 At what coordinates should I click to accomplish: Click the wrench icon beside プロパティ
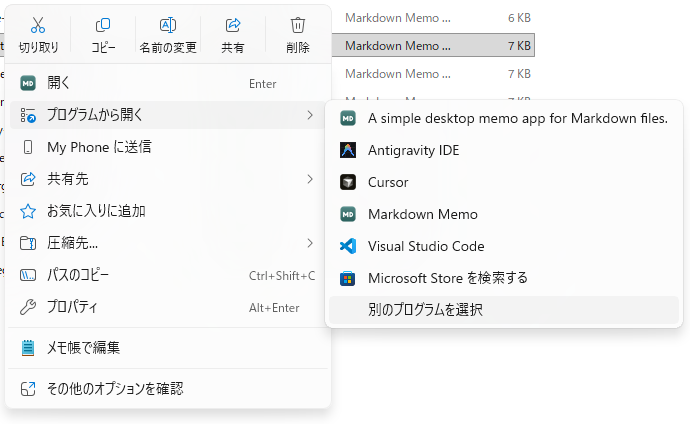[x=28, y=307]
